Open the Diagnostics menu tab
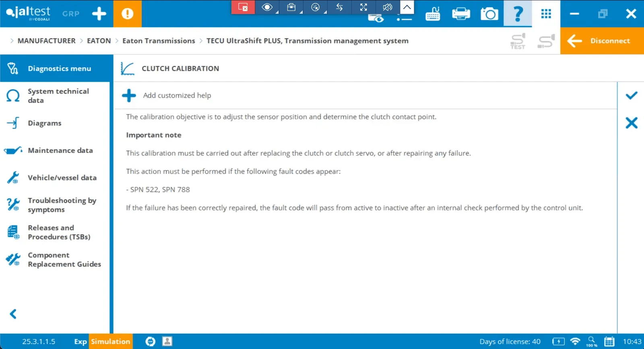This screenshot has height=349, width=644. 56,68
